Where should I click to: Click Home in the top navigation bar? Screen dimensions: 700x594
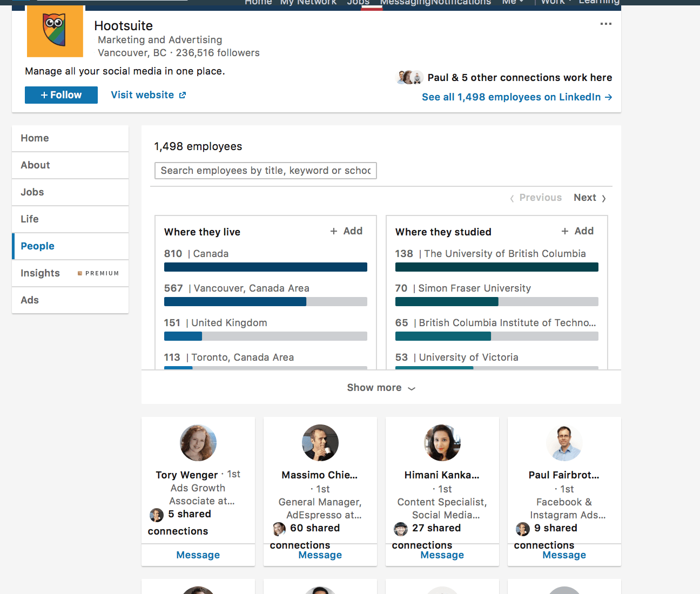tap(258, 2)
